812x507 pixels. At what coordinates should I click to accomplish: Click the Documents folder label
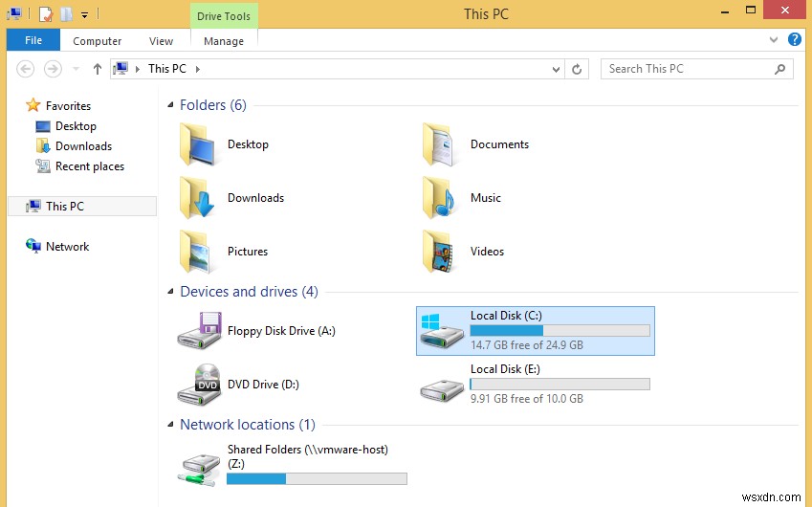[x=499, y=144]
